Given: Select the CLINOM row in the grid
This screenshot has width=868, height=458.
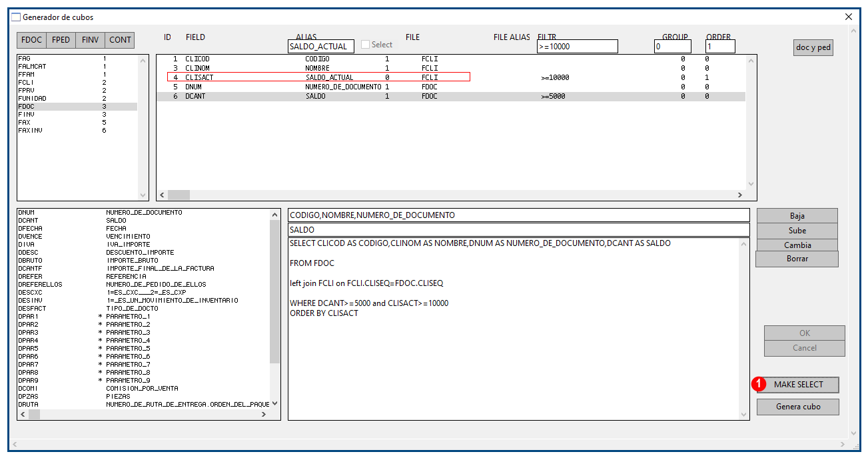Looking at the screenshot, I should (x=451, y=68).
